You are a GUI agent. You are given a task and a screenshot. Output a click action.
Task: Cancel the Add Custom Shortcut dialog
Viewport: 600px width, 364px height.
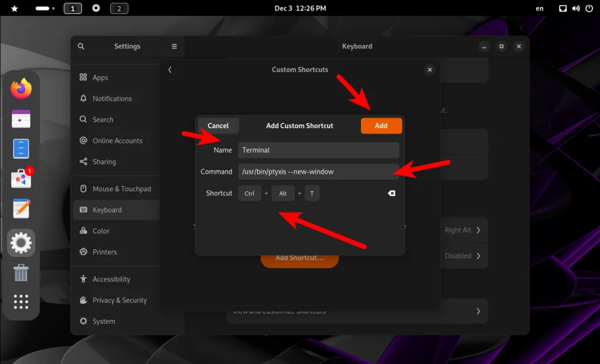point(218,126)
